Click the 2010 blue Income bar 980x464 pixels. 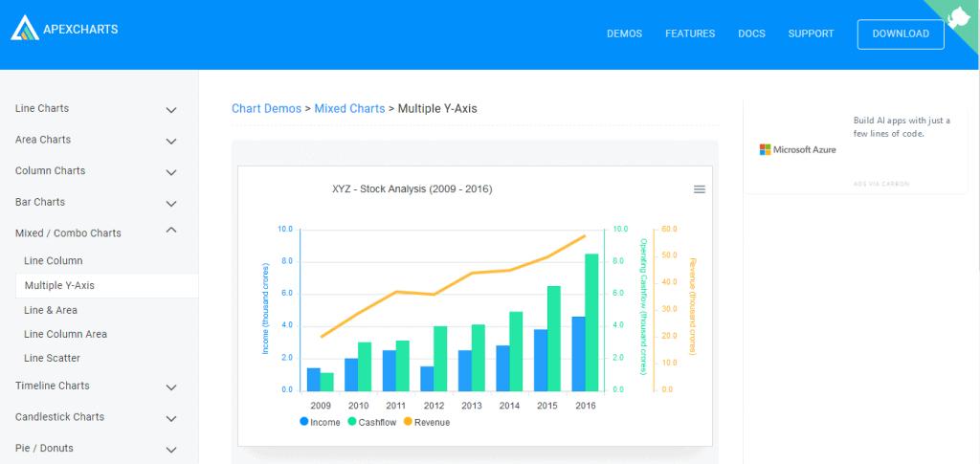(x=351, y=375)
